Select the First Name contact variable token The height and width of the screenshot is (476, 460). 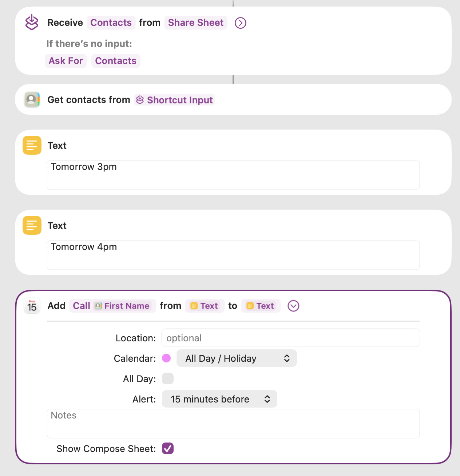click(122, 306)
